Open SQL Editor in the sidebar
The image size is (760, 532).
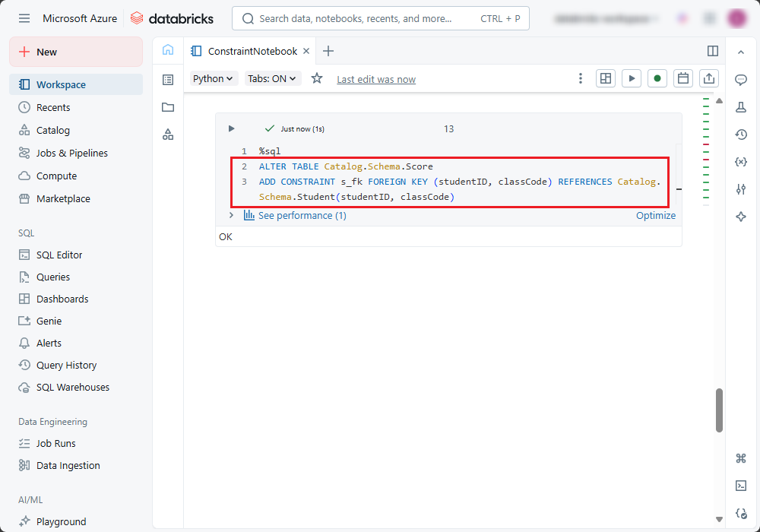[59, 255]
